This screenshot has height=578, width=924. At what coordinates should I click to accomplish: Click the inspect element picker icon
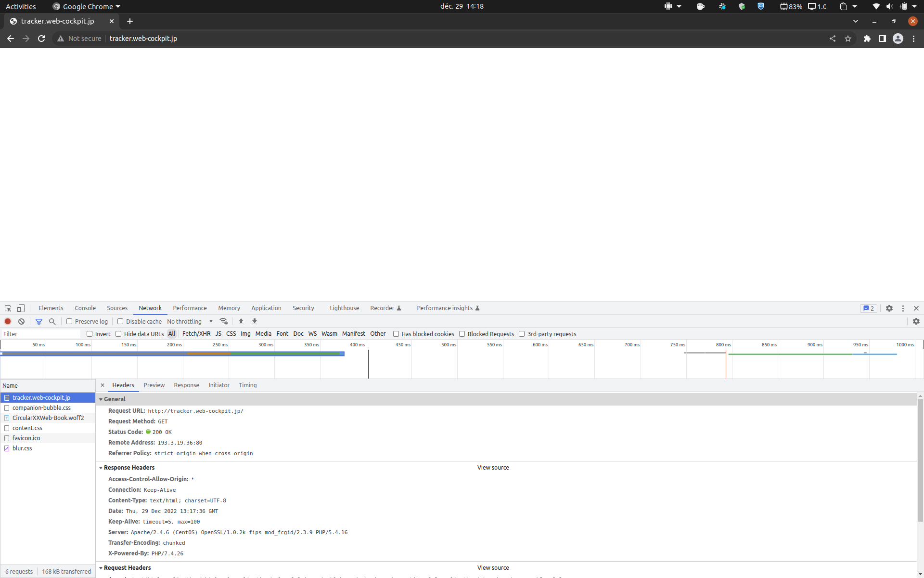pyautogui.click(x=8, y=308)
